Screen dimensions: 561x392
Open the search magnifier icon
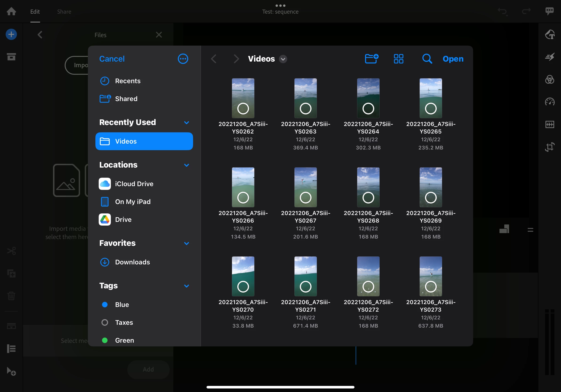(427, 59)
